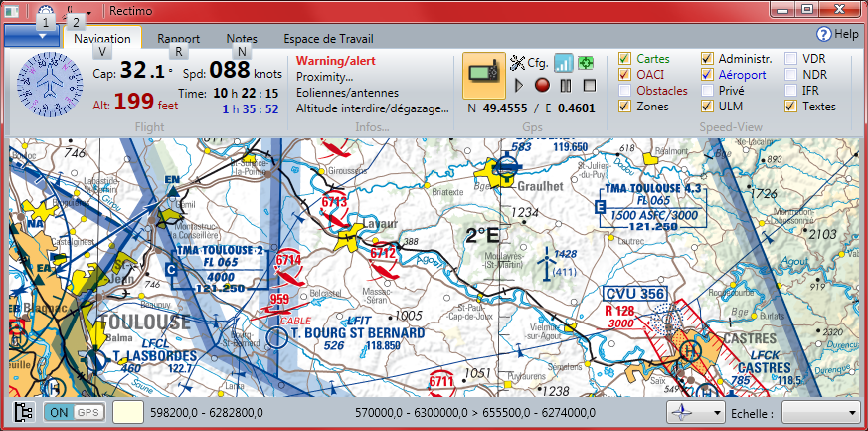Click the Bourg St Bernard airfield circle symbol
Image resolution: width=868 pixels, height=431 pixels.
point(277,337)
